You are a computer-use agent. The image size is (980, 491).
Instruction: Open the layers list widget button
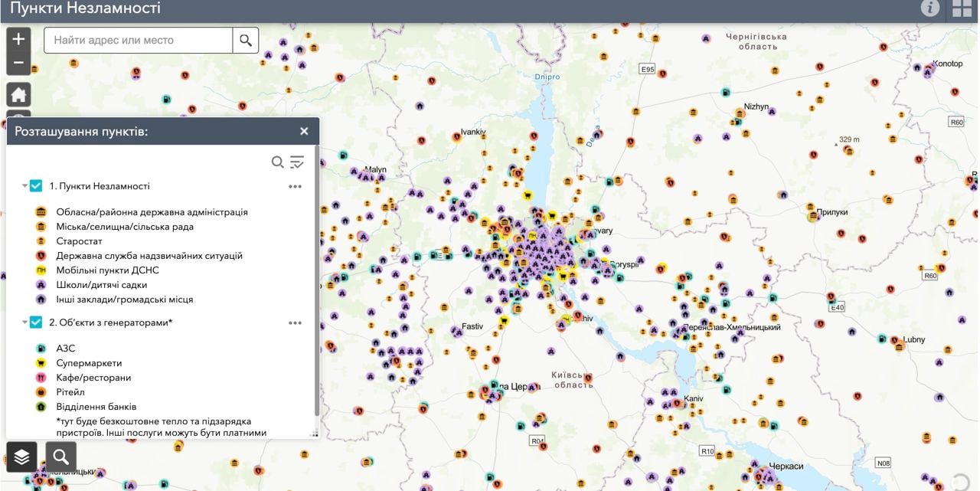(x=21, y=457)
